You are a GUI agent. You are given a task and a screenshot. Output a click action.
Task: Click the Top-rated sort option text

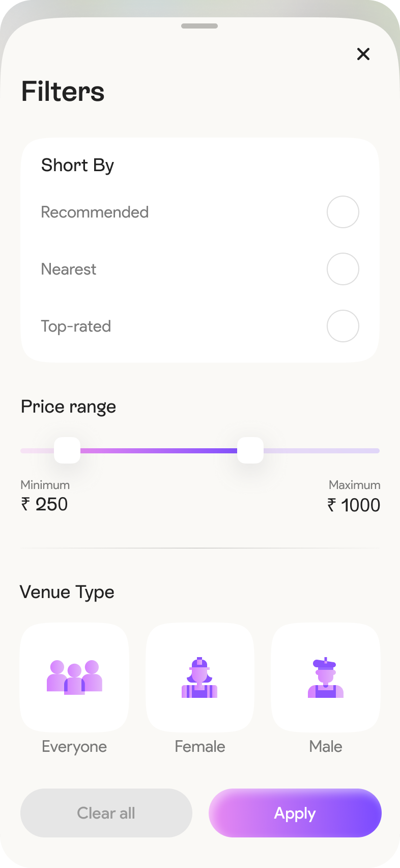[76, 326]
